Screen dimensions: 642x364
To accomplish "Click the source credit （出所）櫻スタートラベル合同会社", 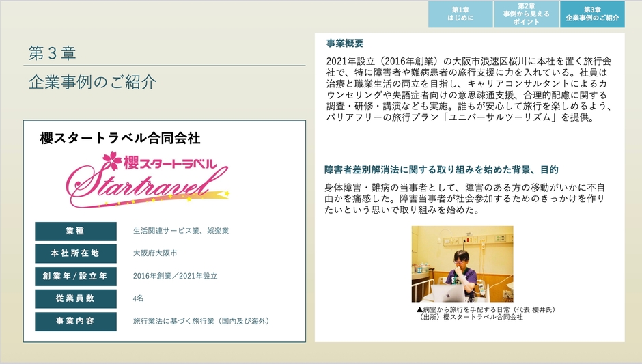I will click(470, 317).
